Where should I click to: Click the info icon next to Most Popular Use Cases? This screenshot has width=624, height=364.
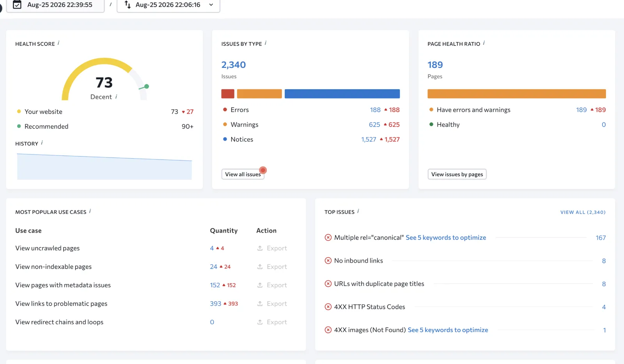pos(90,211)
